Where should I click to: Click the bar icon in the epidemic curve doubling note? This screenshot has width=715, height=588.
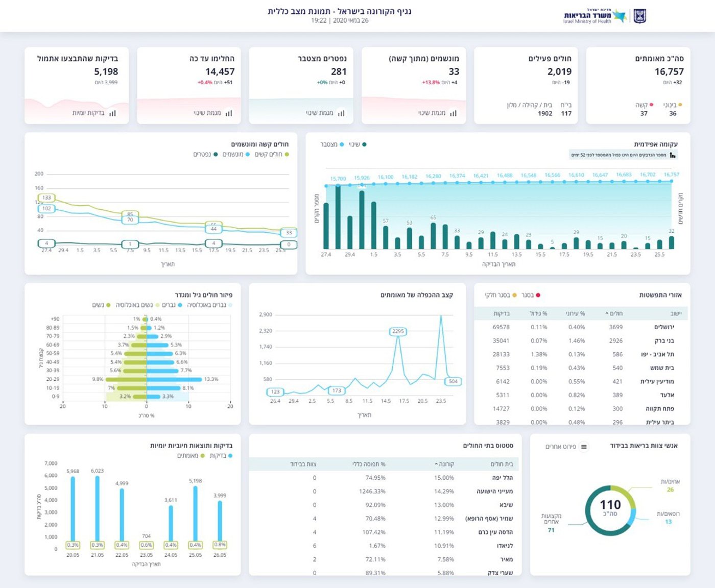[673, 155]
